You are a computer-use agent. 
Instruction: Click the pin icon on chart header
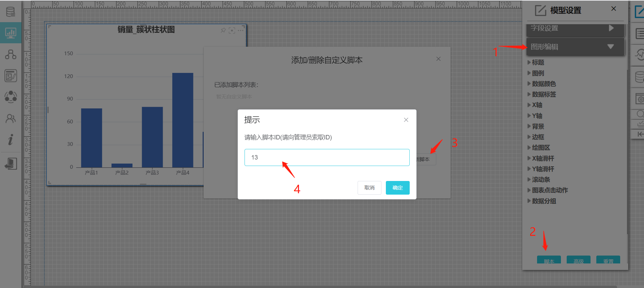tap(223, 30)
